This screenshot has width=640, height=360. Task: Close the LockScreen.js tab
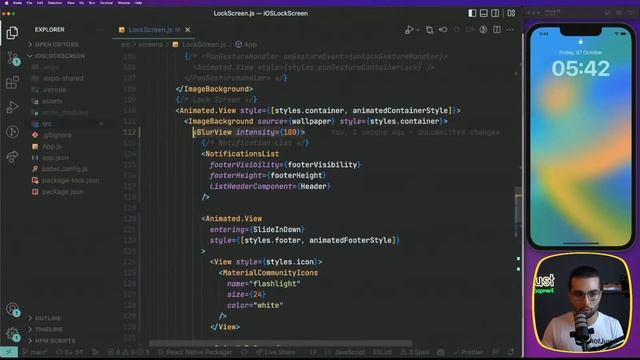pyautogui.click(x=187, y=30)
